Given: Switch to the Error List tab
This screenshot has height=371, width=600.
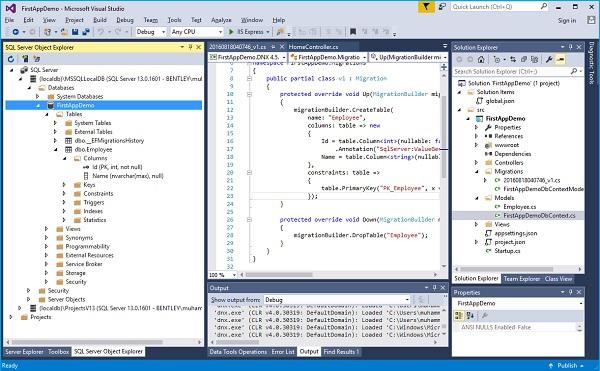Looking at the screenshot, I should pyautogui.click(x=283, y=351).
